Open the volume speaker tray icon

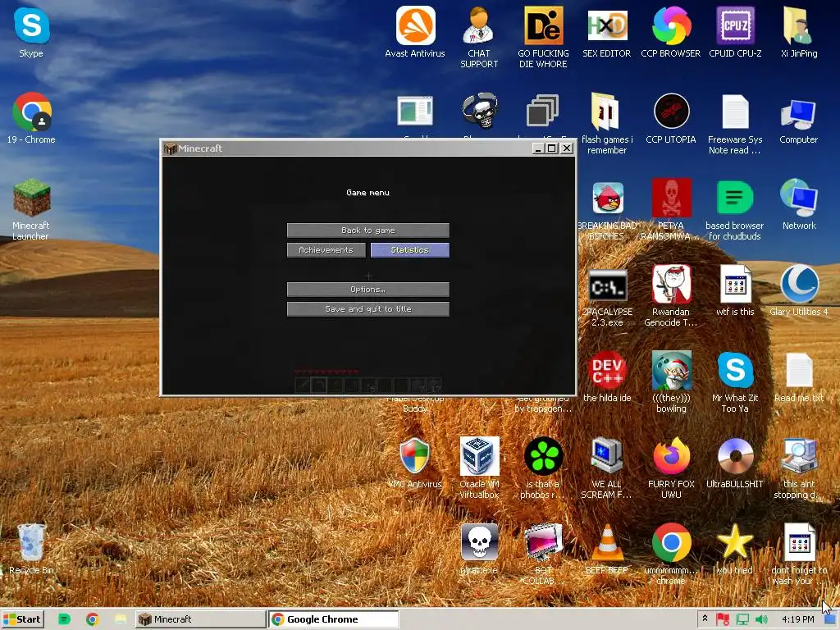tap(761, 620)
